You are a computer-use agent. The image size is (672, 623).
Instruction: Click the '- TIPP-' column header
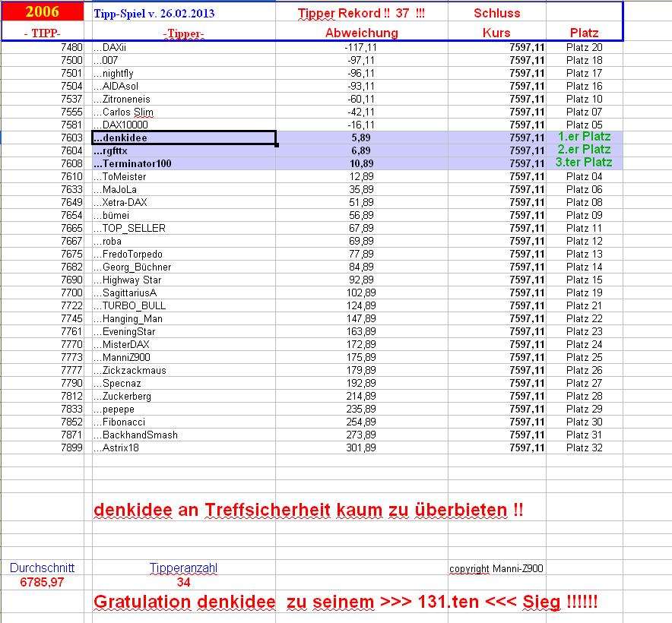point(43,33)
